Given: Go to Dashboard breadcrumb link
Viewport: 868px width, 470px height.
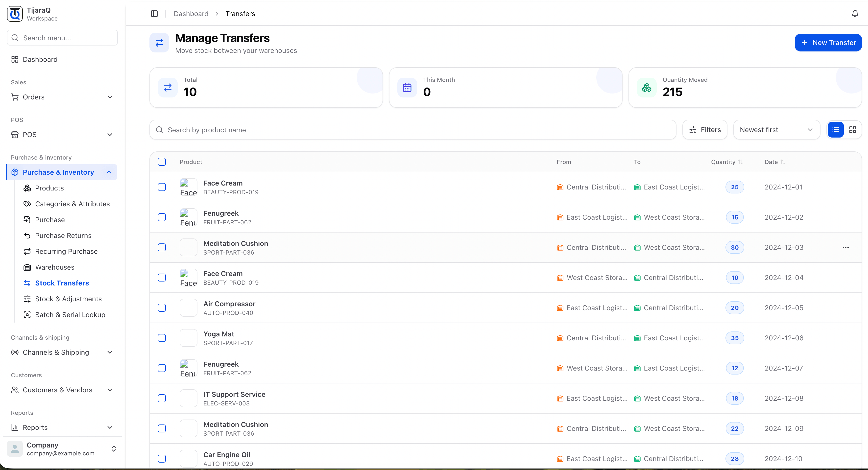Looking at the screenshot, I should pos(191,13).
